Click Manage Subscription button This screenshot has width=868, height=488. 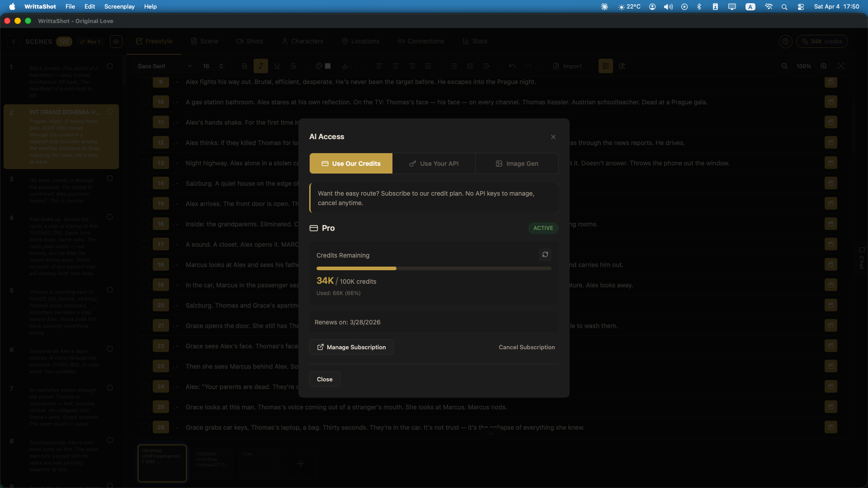(x=351, y=347)
